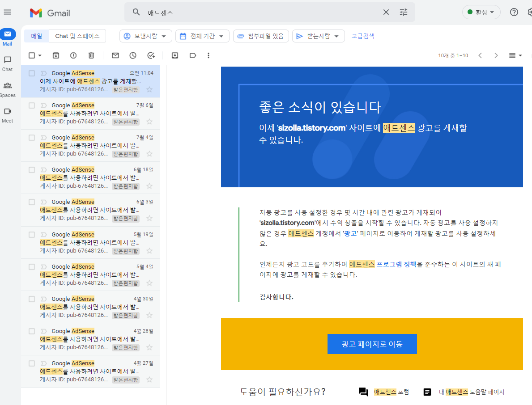Tick checkbox for 4월 30일 email

point(32,299)
